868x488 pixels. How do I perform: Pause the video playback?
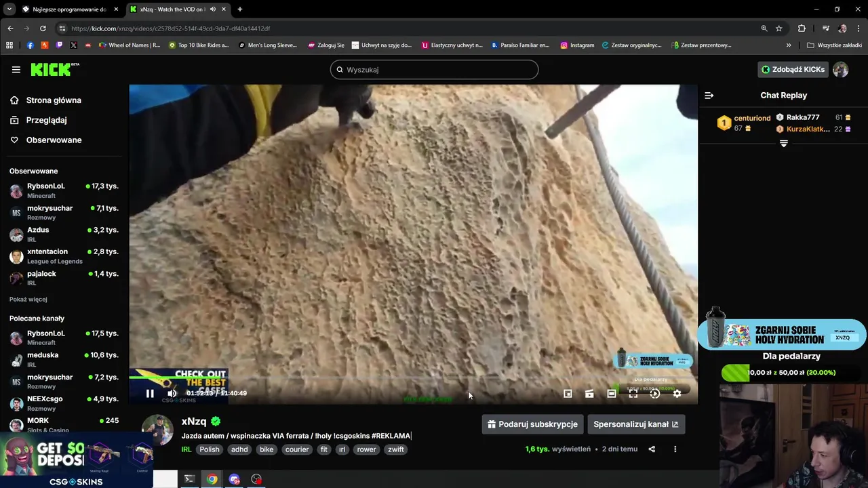tap(150, 393)
